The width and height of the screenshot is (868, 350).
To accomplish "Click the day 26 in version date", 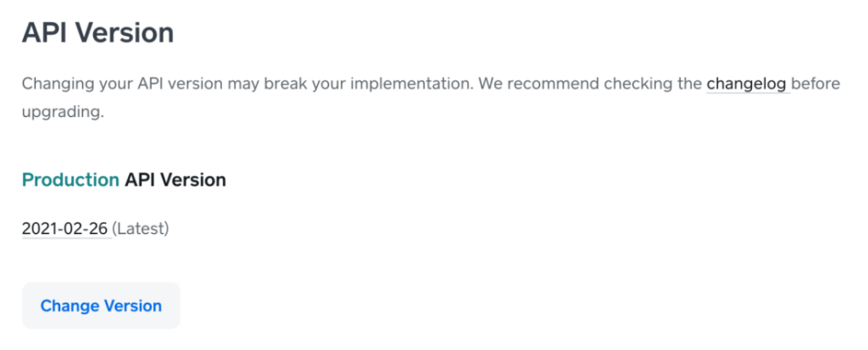I will tap(98, 228).
